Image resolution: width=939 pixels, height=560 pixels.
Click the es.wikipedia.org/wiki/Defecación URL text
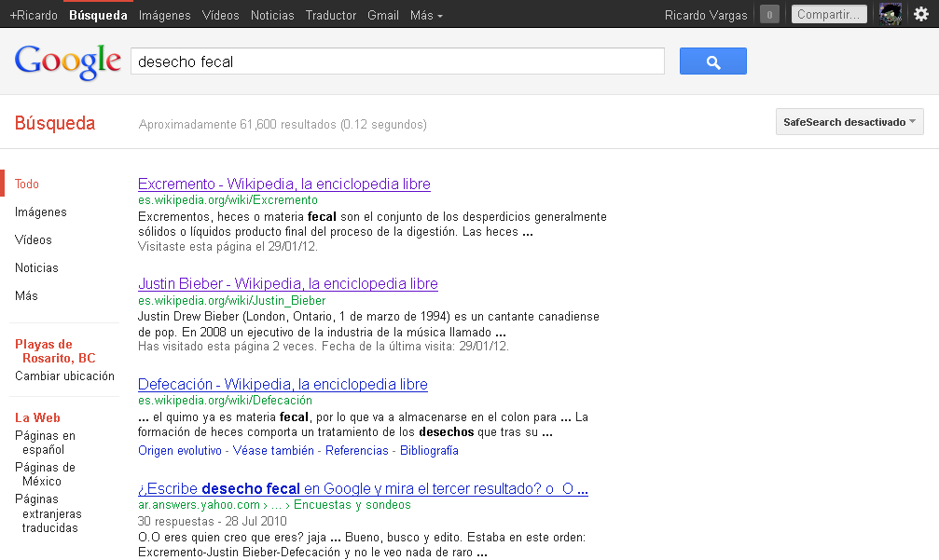click(x=225, y=401)
